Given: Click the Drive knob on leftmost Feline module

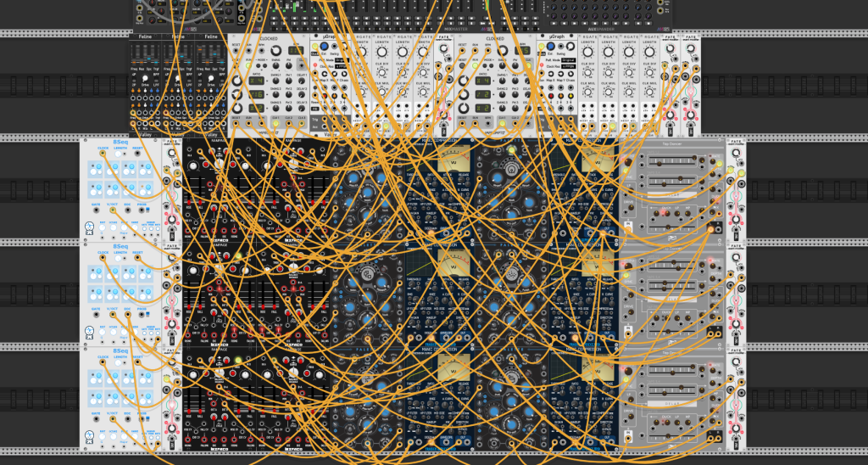Looking at the screenshot, I should click(x=145, y=79).
